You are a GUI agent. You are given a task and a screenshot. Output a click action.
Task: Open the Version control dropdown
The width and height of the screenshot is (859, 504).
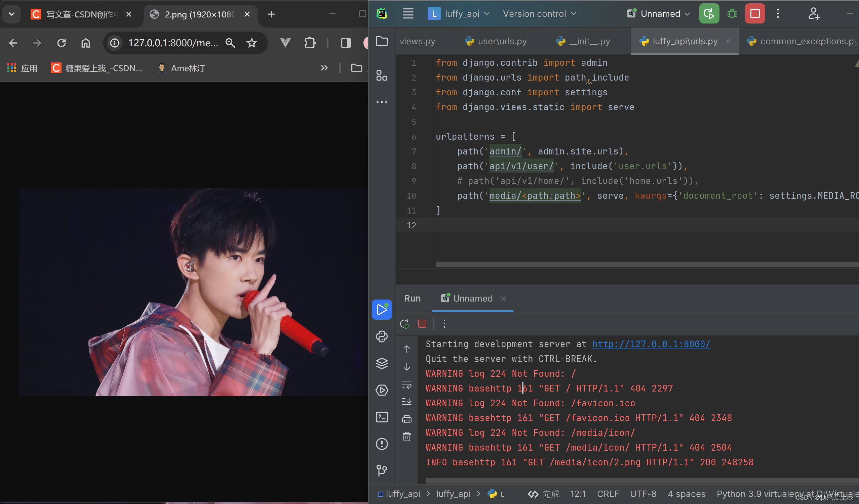pyautogui.click(x=539, y=14)
